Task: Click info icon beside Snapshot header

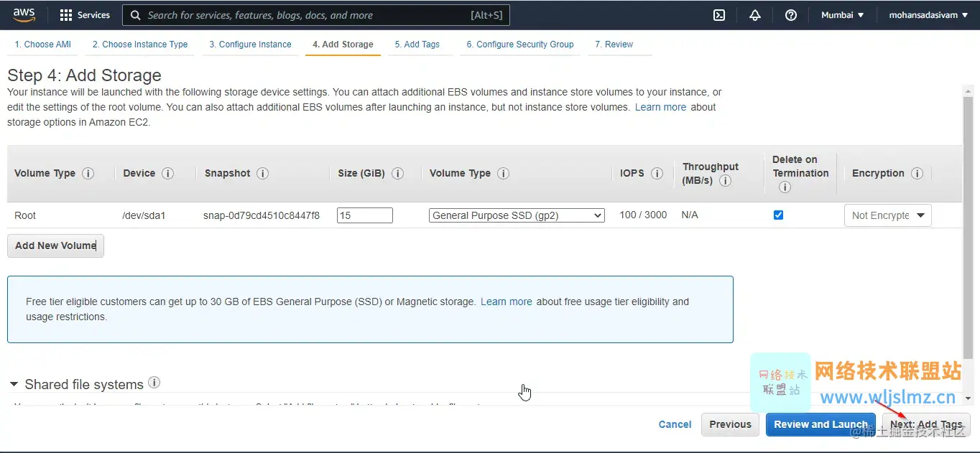Action: (x=263, y=173)
